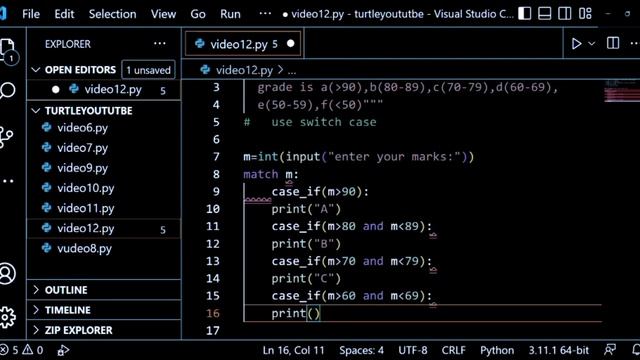Close the unsaved video12.py tab dot
Viewport: 640px width, 360px height.
[291, 43]
